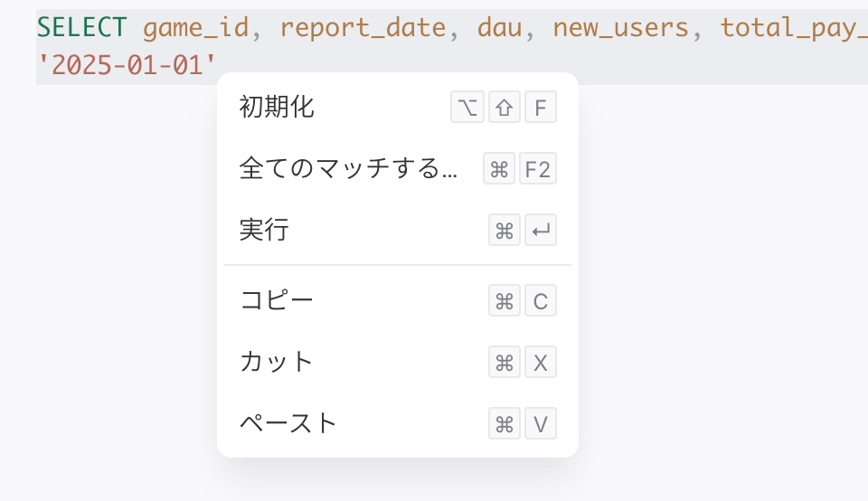Click the return key badge beside 実行
The height and width of the screenshot is (501, 868).
click(541, 230)
